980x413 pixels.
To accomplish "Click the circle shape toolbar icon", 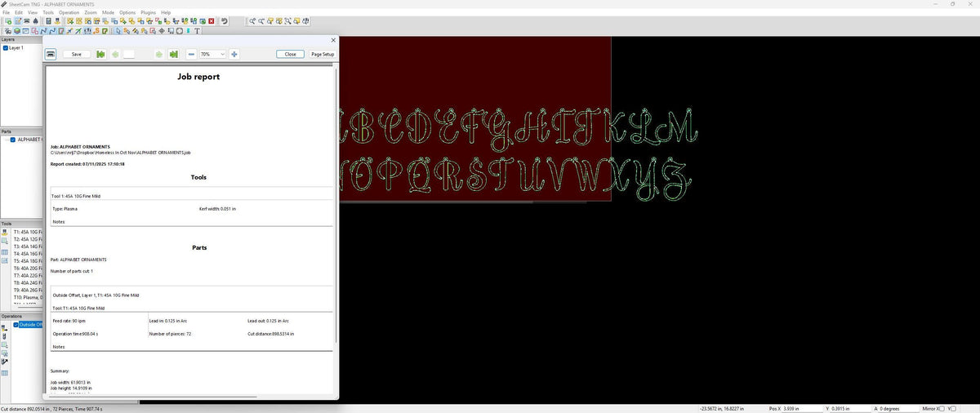I will [x=180, y=31].
